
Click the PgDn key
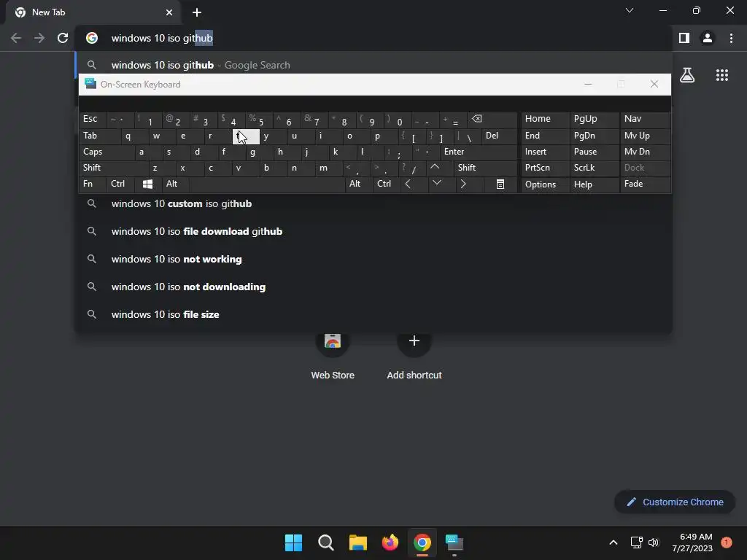click(x=595, y=136)
